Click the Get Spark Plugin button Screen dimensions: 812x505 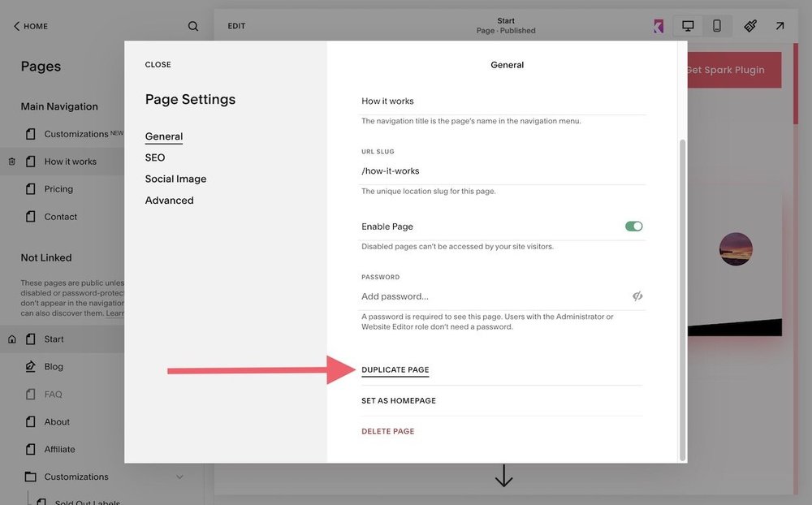pyautogui.click(x=730, y=70)
